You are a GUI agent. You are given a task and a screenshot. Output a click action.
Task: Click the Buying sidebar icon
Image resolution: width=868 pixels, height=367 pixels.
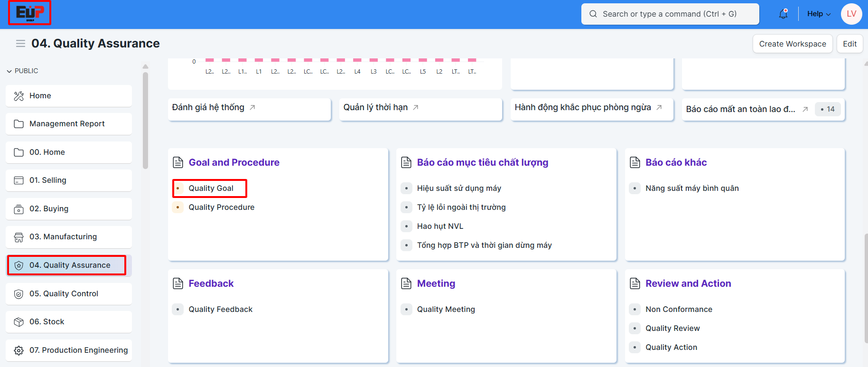[19, 209]
